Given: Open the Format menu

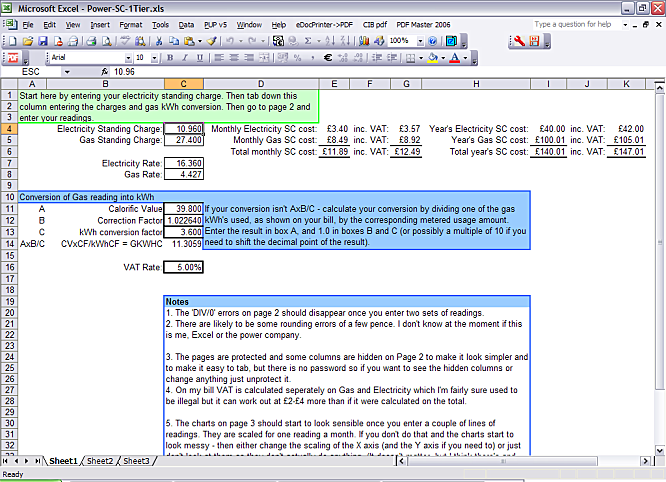Looking at the screenshot, I should point(131,25).
